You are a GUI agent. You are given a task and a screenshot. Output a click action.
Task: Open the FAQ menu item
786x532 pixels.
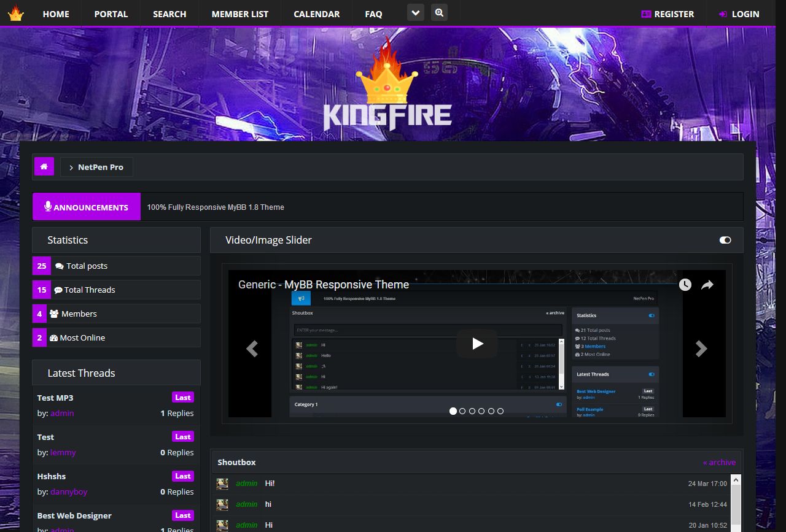373,13
